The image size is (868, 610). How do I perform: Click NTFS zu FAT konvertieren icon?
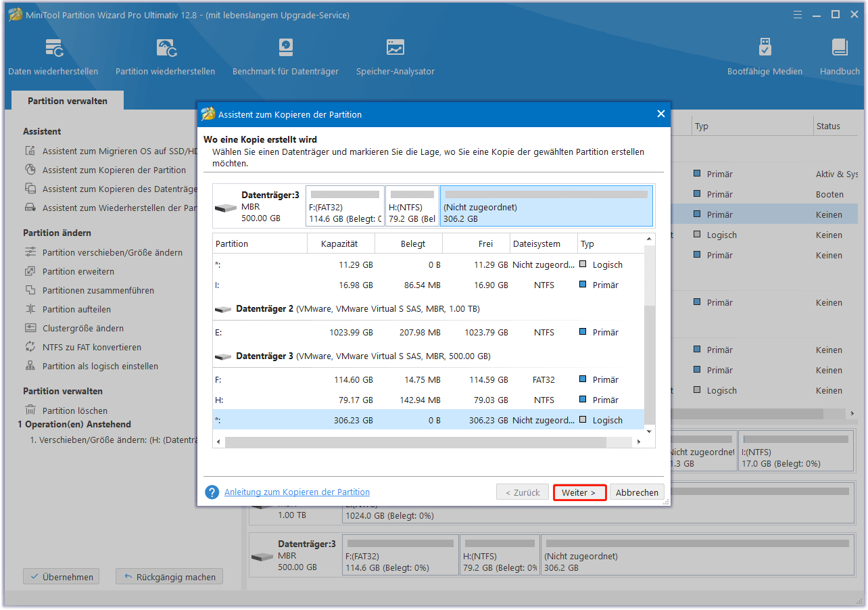[30, 347]
